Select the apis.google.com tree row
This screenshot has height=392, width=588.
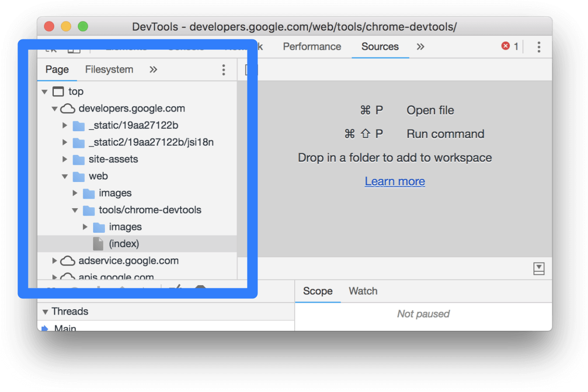[137, 276]
